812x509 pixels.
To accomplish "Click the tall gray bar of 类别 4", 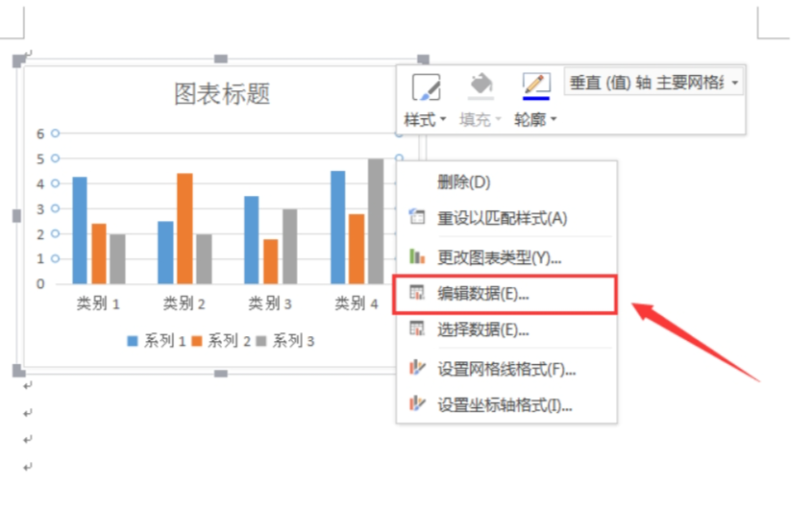I will (376, 221).
